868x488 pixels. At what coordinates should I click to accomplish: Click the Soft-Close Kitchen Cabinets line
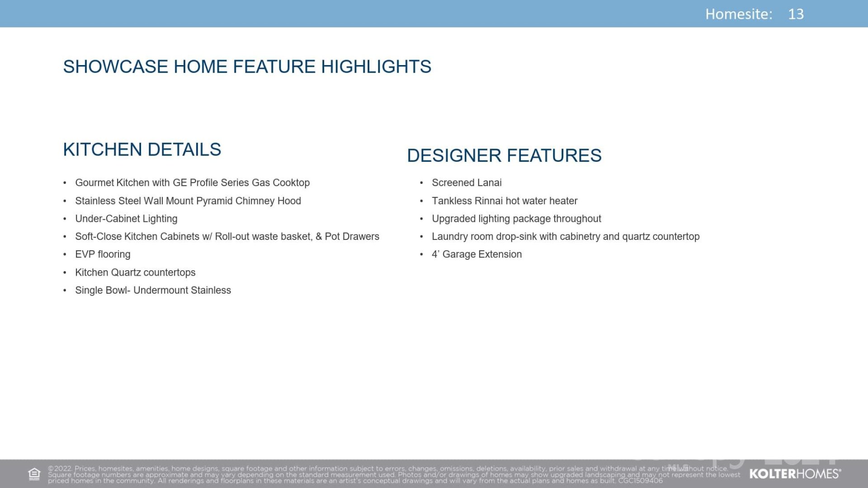[x=227, y=236]
